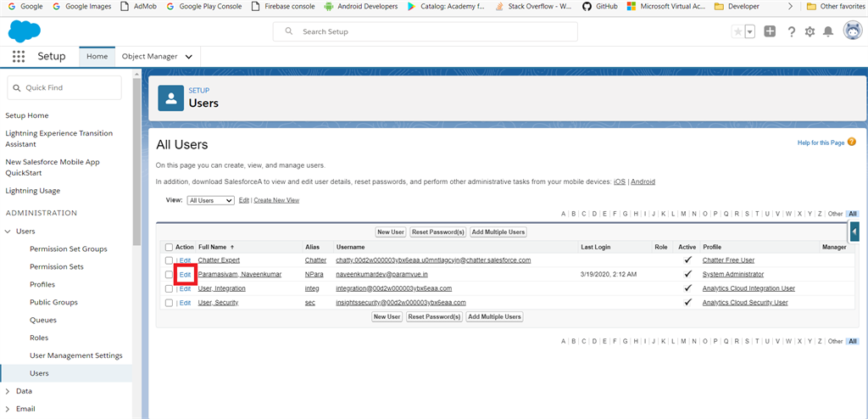Click the Global Actions plus icon
Viewport: 868px width, 419px height.
[770, 31]
